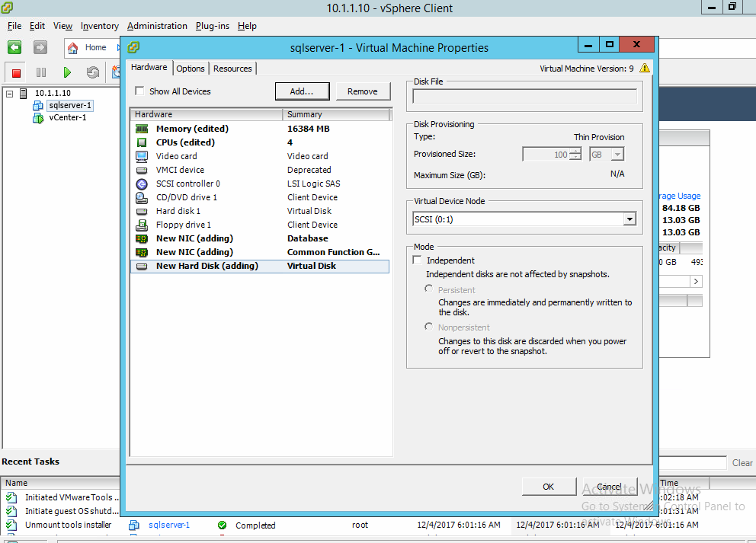
Task: Click the green Power On play icon
Action: point(67,72)
